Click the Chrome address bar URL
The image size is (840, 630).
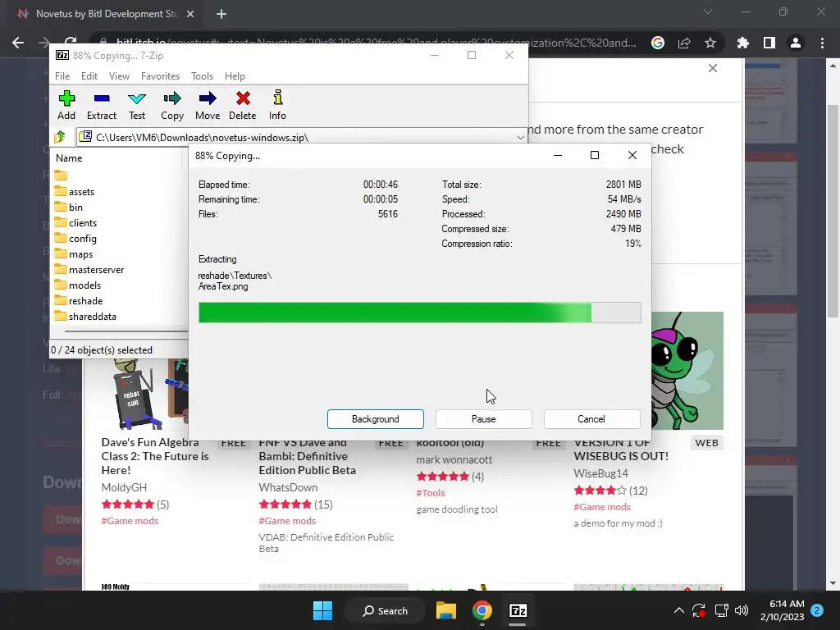[x=375, y=43]
